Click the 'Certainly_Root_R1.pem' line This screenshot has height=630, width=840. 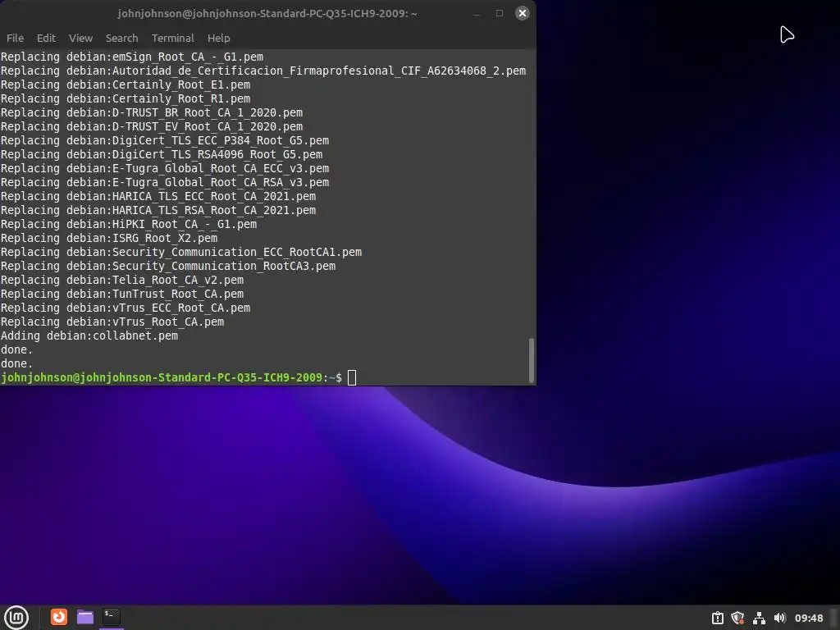click(x=126, y=98)
